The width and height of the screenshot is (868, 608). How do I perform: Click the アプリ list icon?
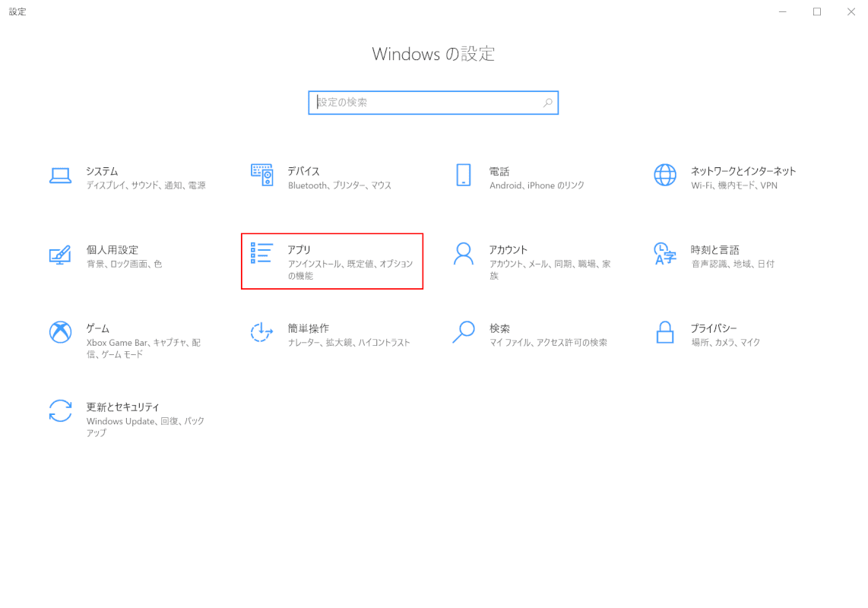click(261, 253)
